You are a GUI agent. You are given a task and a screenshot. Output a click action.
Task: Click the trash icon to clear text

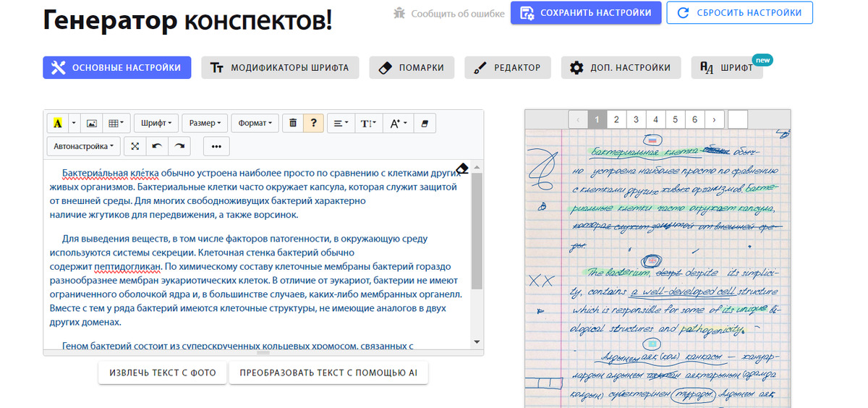(x=293, y=123)
